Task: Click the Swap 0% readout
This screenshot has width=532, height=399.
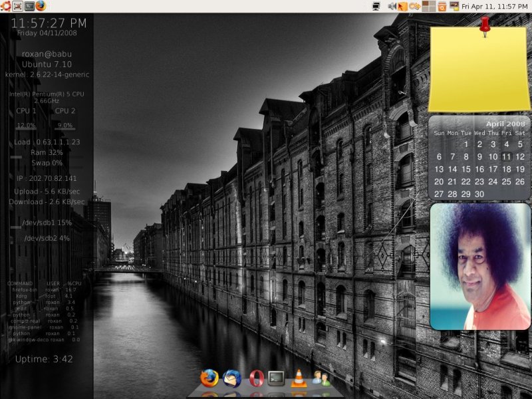Action: click(47, 163)
